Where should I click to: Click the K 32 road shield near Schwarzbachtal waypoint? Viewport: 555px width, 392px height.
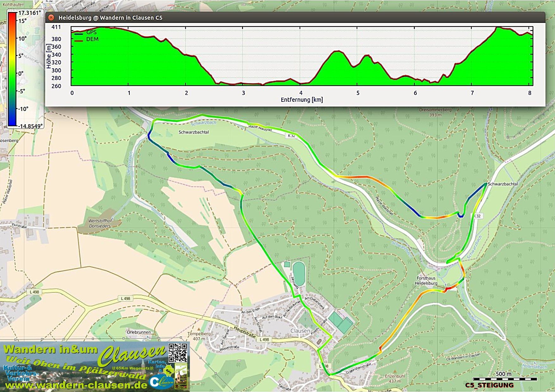(x=477, y=216)
